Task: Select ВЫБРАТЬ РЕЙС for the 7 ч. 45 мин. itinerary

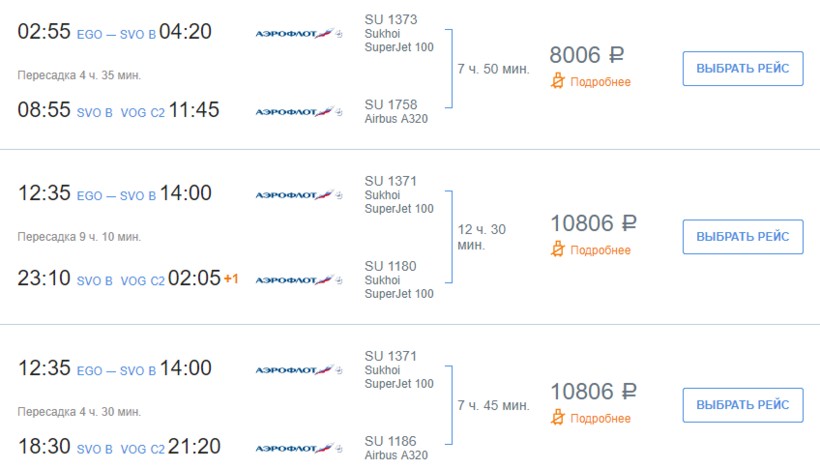Action: click(742, 405)
